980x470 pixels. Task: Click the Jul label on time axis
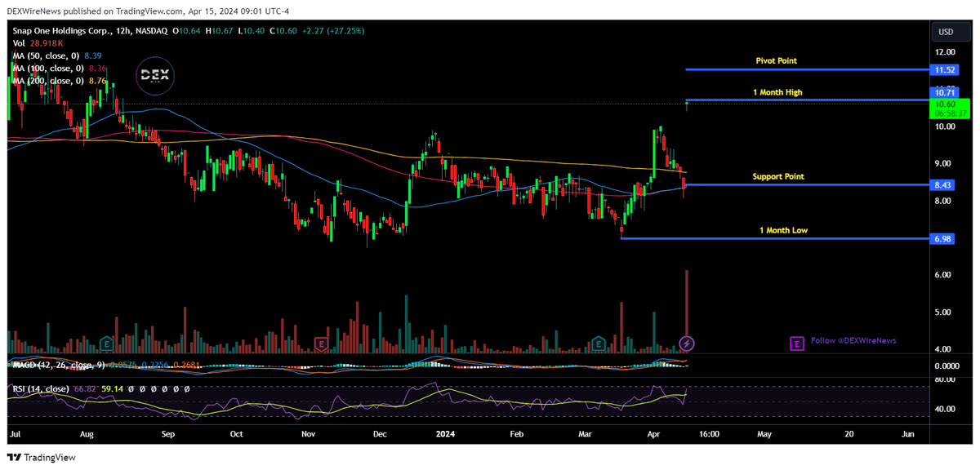[14, 434]
